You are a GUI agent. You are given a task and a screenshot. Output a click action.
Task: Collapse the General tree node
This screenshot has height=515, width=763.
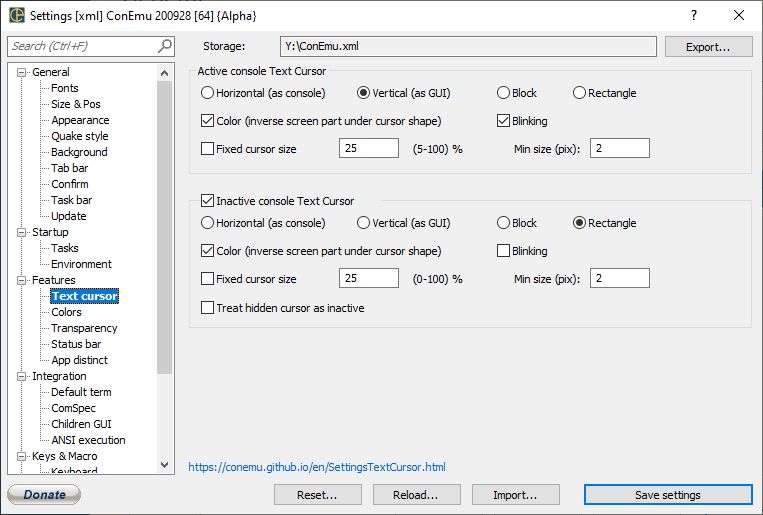tap(21, 72)
